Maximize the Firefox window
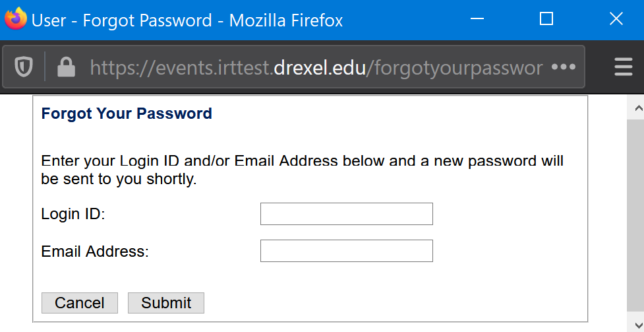Viewport: 644px width, 332px height. tap(546, 18)
